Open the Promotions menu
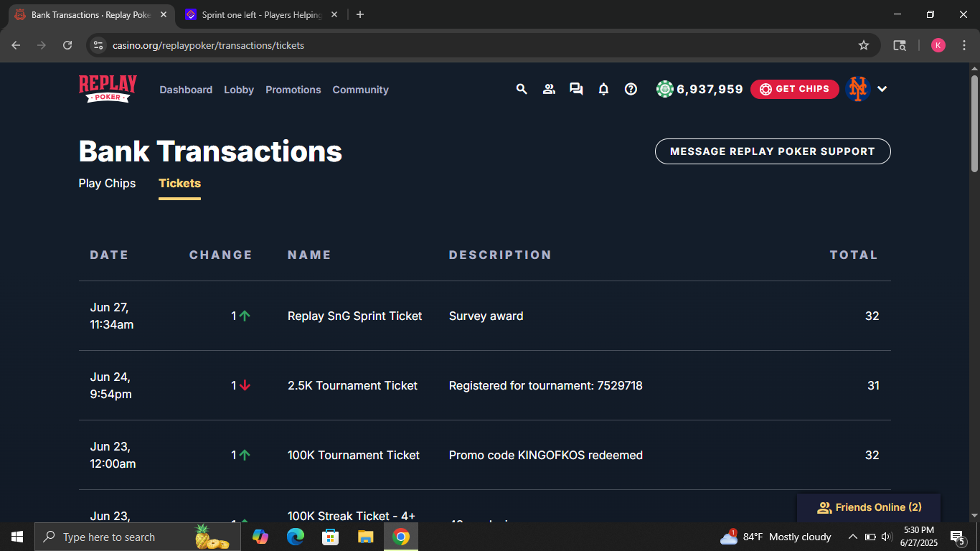980x551 pixels. (293, 90)
